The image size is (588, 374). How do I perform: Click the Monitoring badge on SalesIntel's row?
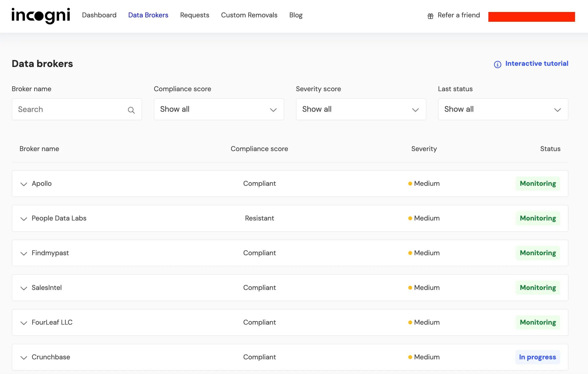(537, 288)
